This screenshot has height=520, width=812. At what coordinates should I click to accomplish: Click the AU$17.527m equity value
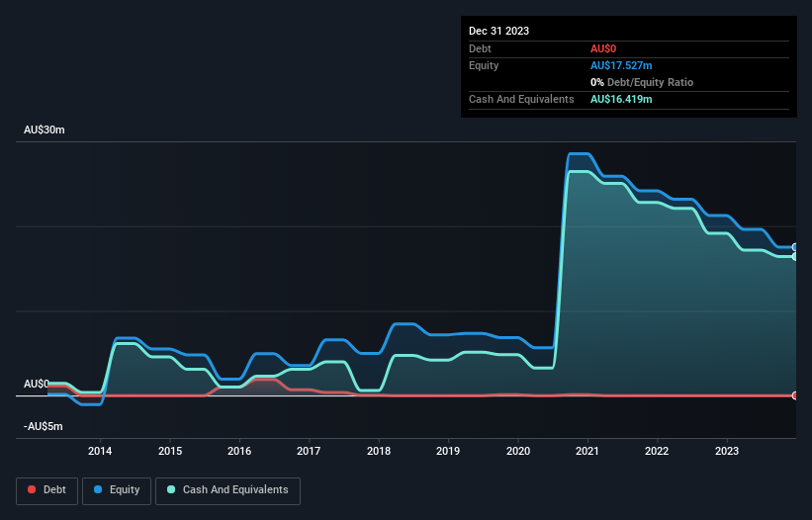pos(621,65)
